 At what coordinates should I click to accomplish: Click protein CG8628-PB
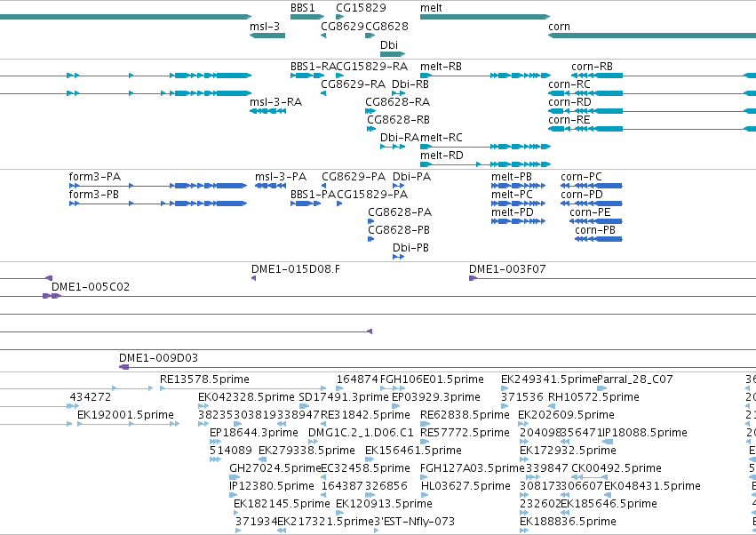click(x=399, y=230)
